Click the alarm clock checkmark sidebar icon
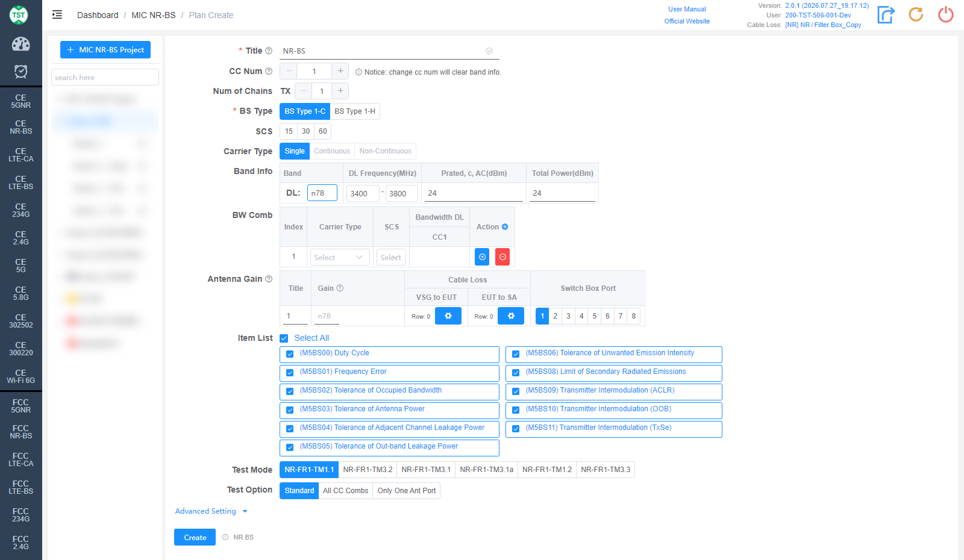The height and width of the screenshot is (560, 964). point(20,72)
